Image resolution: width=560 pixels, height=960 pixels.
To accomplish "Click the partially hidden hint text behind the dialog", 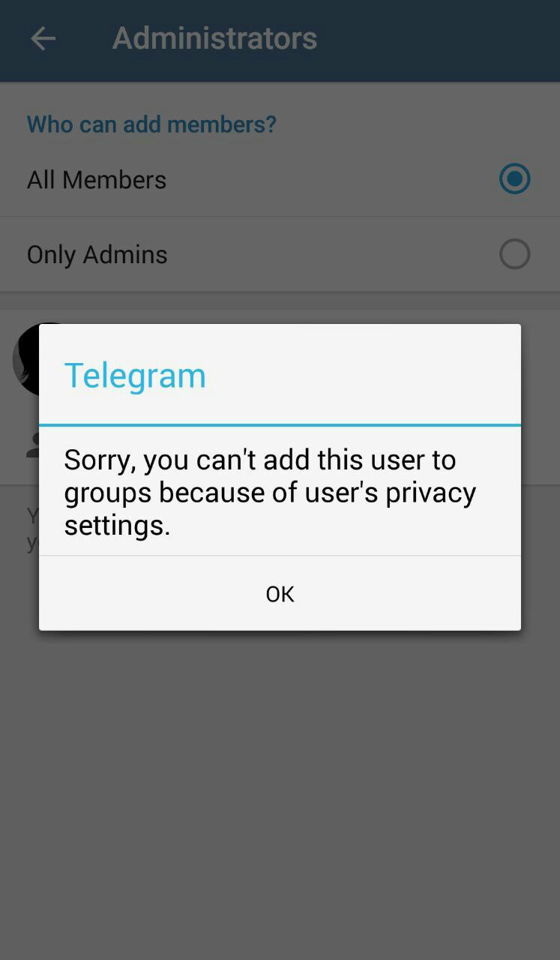I will [32, 529].
